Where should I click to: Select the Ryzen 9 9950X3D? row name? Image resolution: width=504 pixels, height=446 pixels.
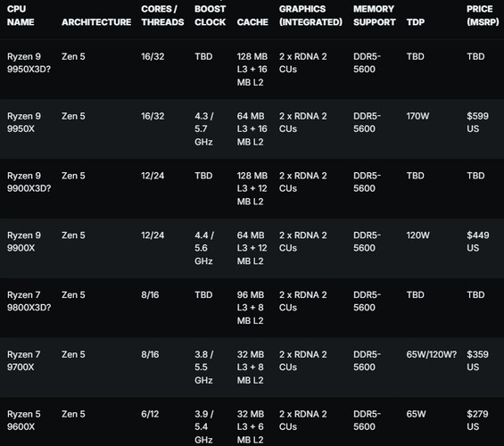click(x=29, y=62)
